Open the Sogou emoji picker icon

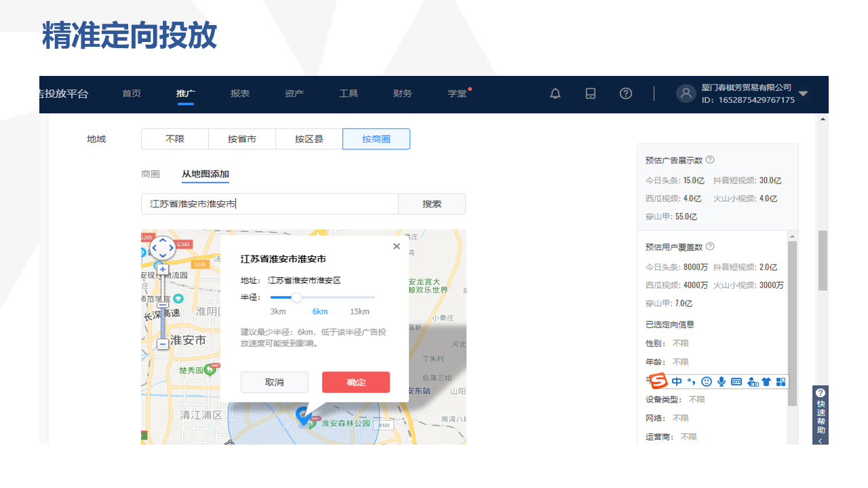coord(706,381)
